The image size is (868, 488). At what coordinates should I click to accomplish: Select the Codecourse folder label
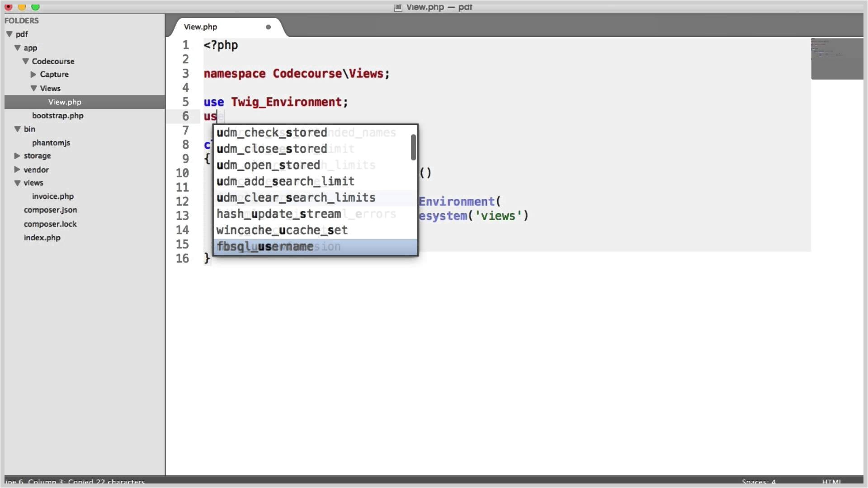[x=53, y=61]
